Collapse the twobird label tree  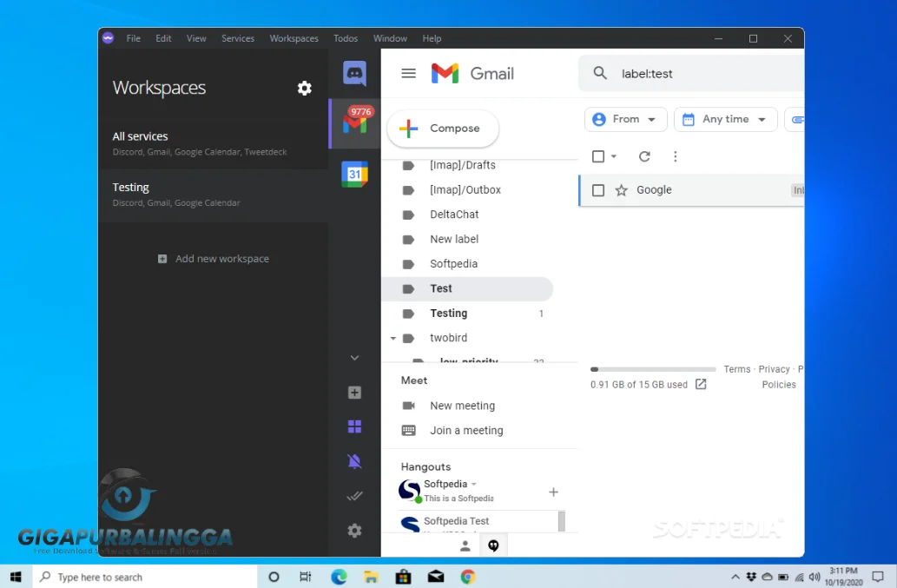392,338
